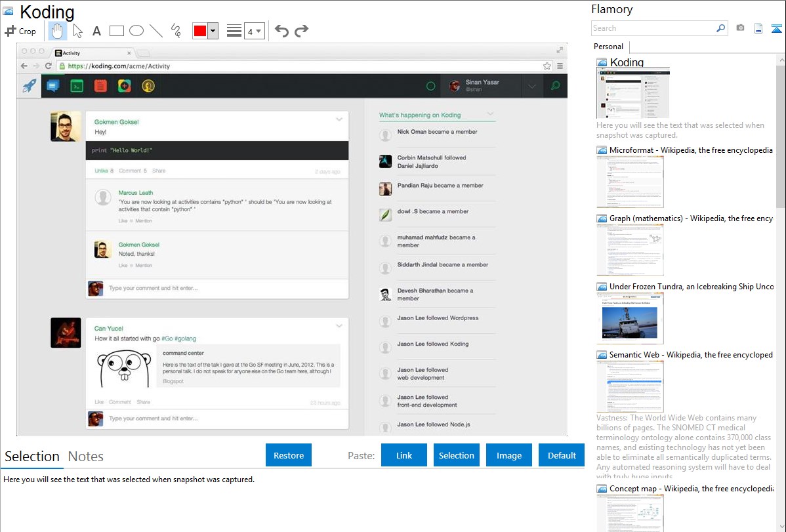Select the straight line tool

pyautogui.click(x=156, y=31)
